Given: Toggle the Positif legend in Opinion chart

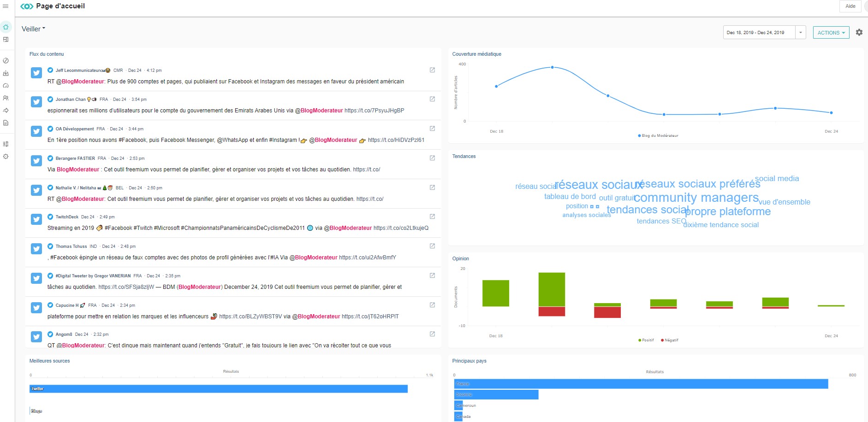Looking at the screenshot, I should 645,340.
